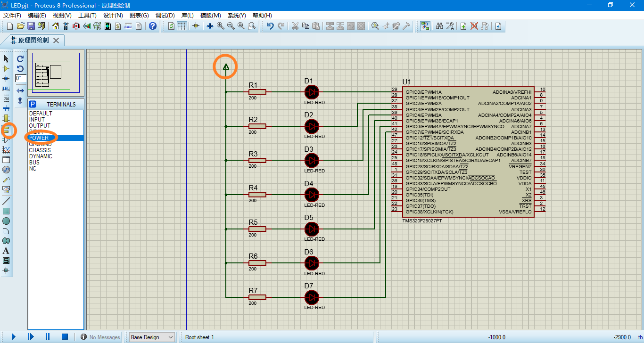
Task: Open the Base Design dropdown
Action: tap(151, 337)
